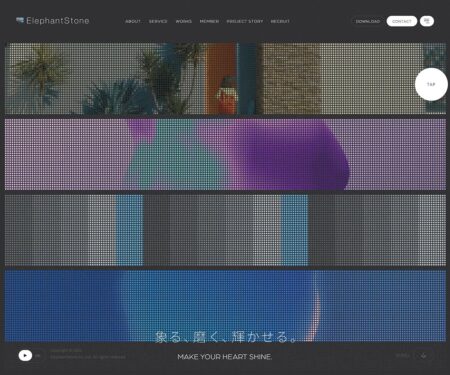Play the video with the play button

(25, 355)
